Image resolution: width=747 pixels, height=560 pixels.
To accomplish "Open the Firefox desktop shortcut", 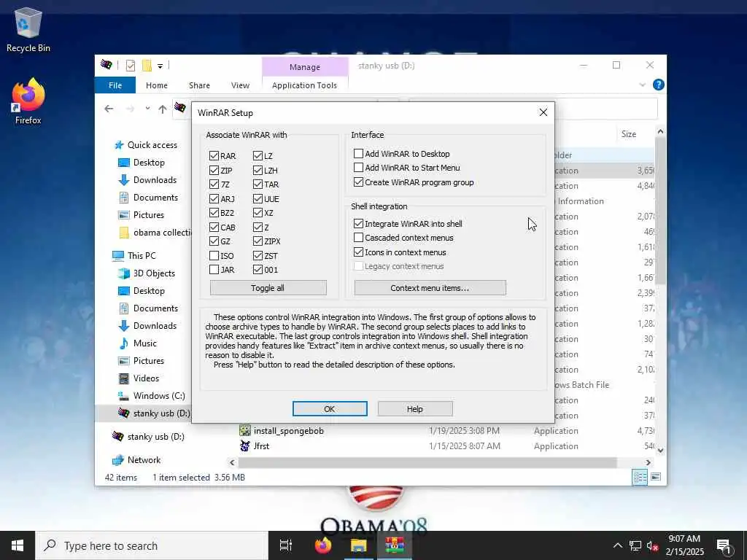I will tap(28, 101).
